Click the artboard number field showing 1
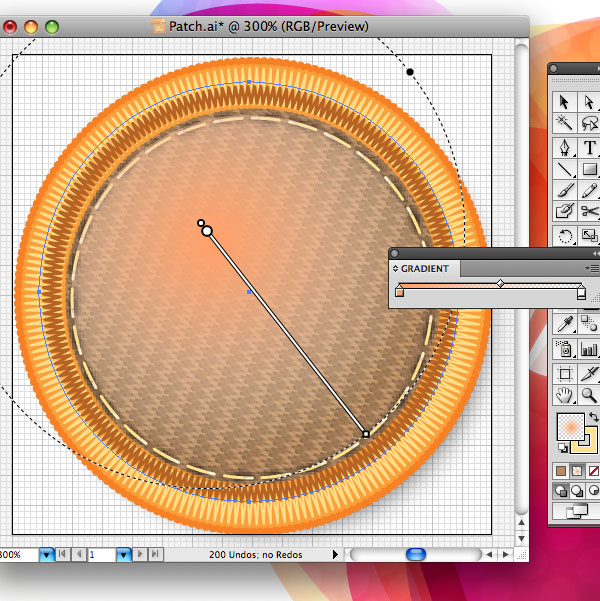The height and width of the screenshot is (601, 600). click(x=101, y=554)
